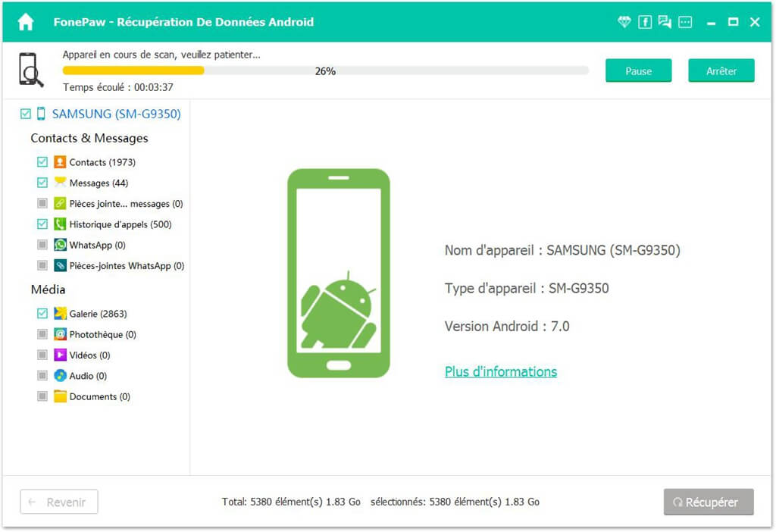This screenshot has width=776, height=532.
Task: Uncheck the Galerie (2863) checkbox
Action: coord(42,313)
